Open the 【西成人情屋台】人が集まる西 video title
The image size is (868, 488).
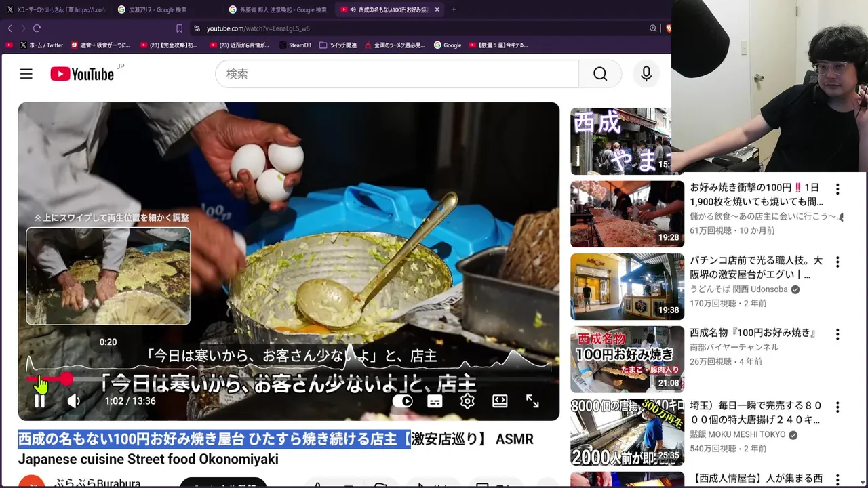click(x=756, y=479)
